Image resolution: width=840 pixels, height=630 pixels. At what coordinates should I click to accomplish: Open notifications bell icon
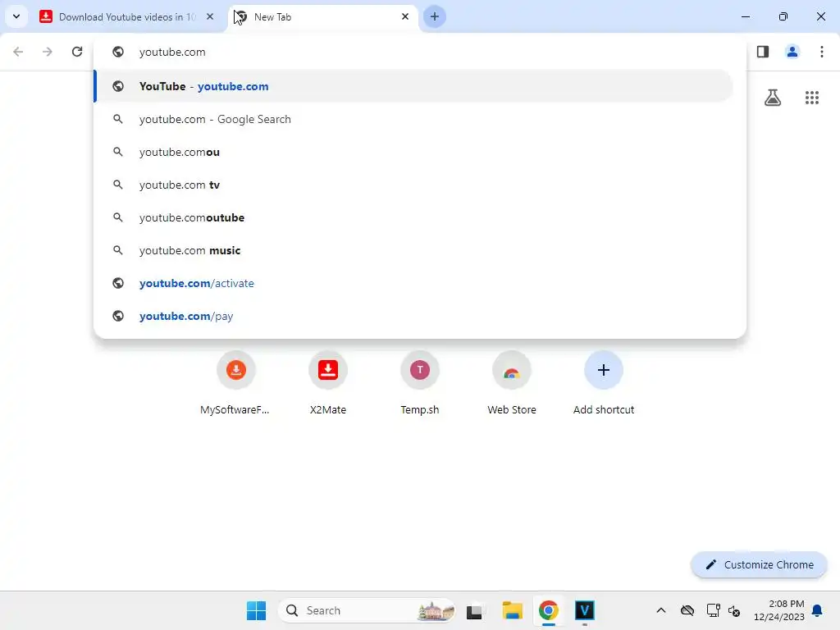817,610
